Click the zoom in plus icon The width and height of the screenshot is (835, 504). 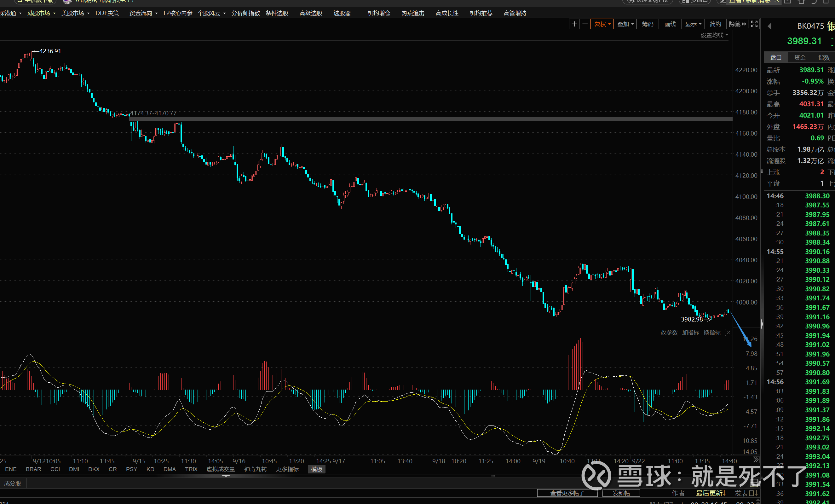[574, 24]
